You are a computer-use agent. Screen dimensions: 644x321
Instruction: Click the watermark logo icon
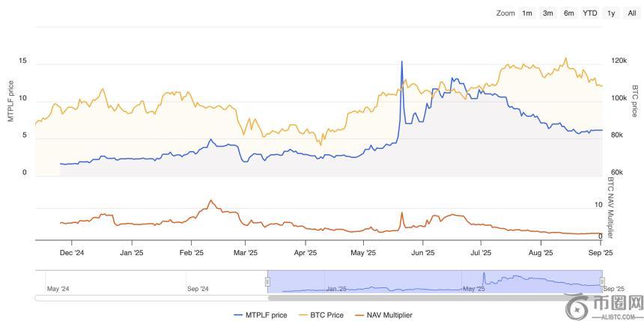[x=579, y=307]
